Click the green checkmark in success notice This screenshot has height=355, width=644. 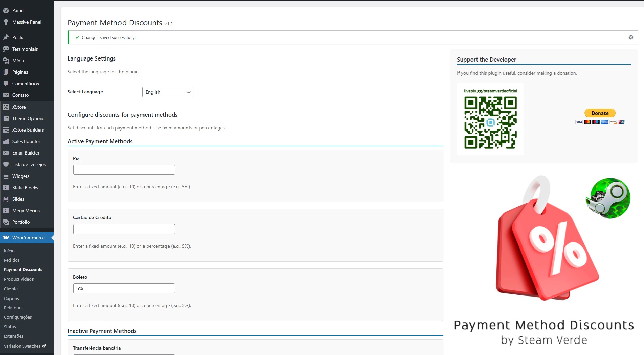click(x=77, y=37)
